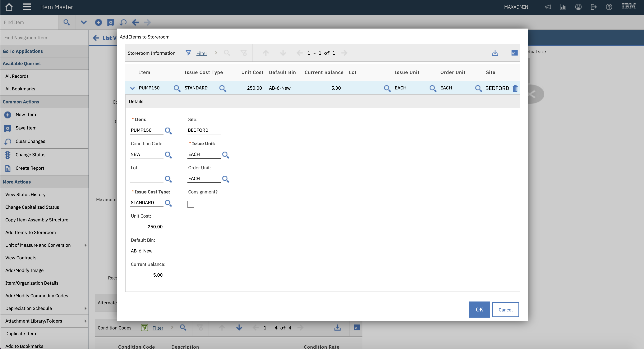Open the bulletin board megaphone icon

point(548,7)
